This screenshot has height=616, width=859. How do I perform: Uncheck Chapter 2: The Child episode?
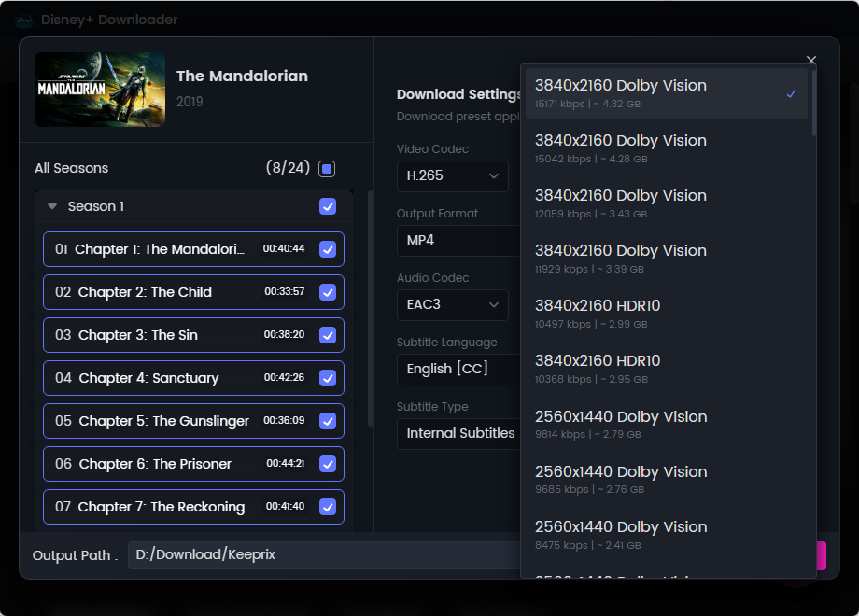click(x=328, y=292)
